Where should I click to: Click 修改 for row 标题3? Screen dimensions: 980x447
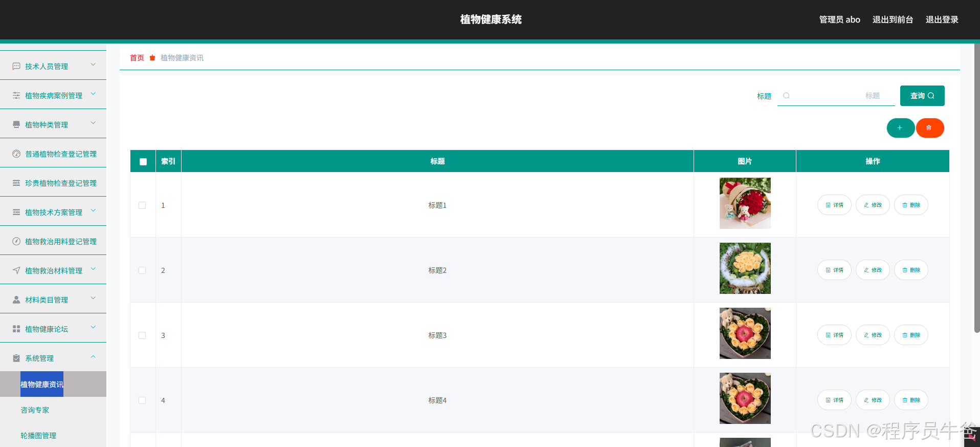(x=873, y=335)
